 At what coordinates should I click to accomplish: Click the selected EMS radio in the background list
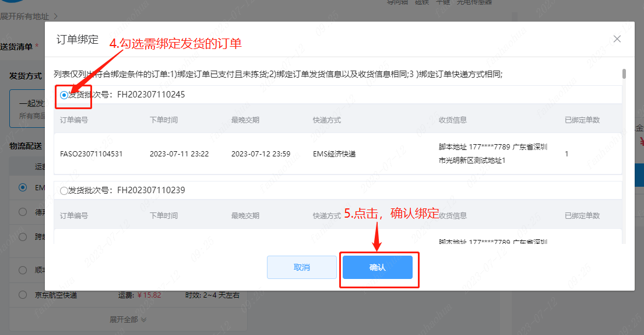coord(23,187)
